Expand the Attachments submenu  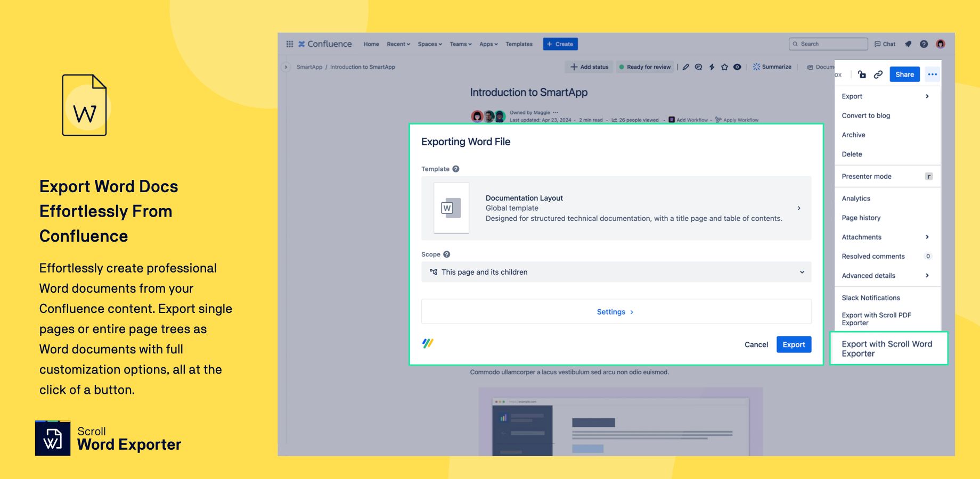[887, 237]
